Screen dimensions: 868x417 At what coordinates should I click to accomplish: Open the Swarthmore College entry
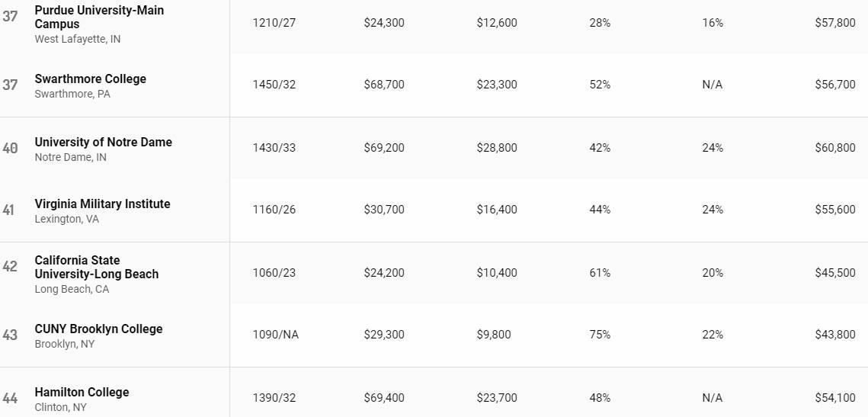tap(90, 79)
